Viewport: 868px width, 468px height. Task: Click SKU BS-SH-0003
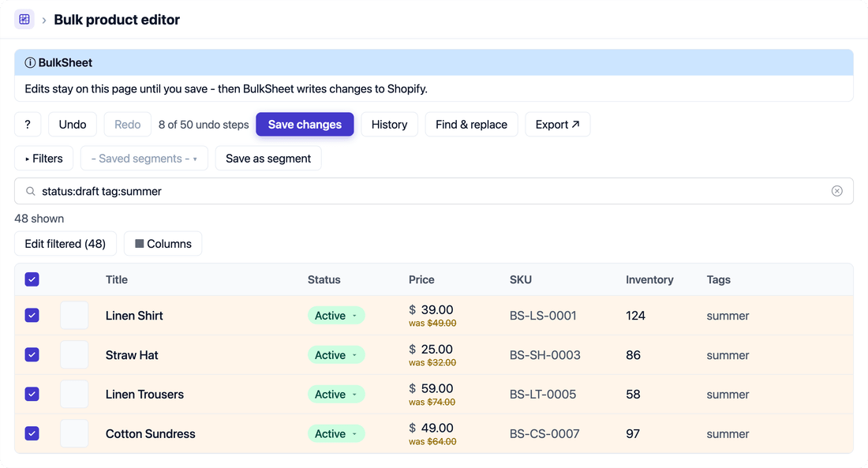pos(544,355)
